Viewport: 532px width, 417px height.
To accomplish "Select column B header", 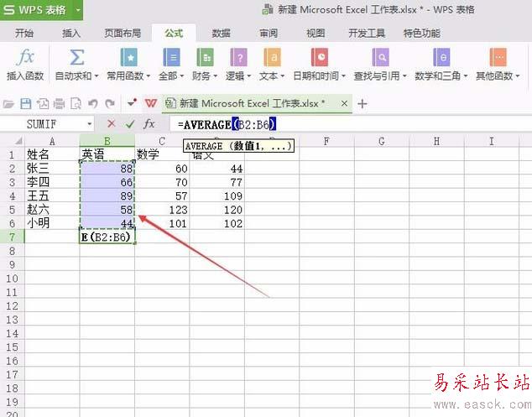I will point(107,141).
